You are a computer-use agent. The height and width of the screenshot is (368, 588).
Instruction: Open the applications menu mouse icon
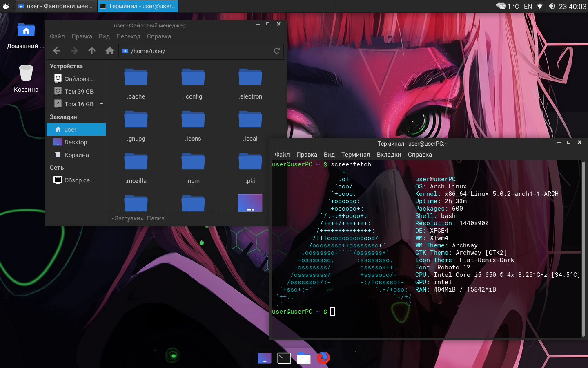(x=6, y=6)
